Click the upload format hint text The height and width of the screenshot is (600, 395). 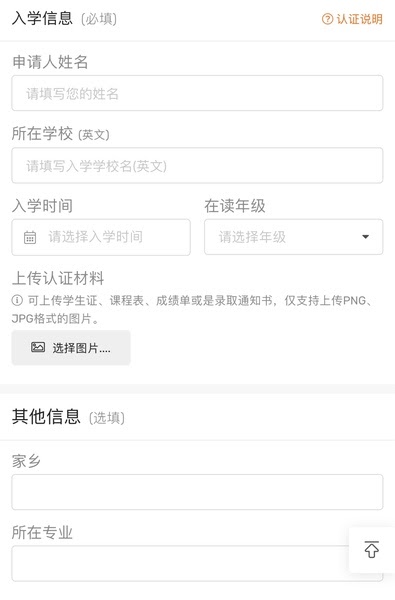coord(192,309)
